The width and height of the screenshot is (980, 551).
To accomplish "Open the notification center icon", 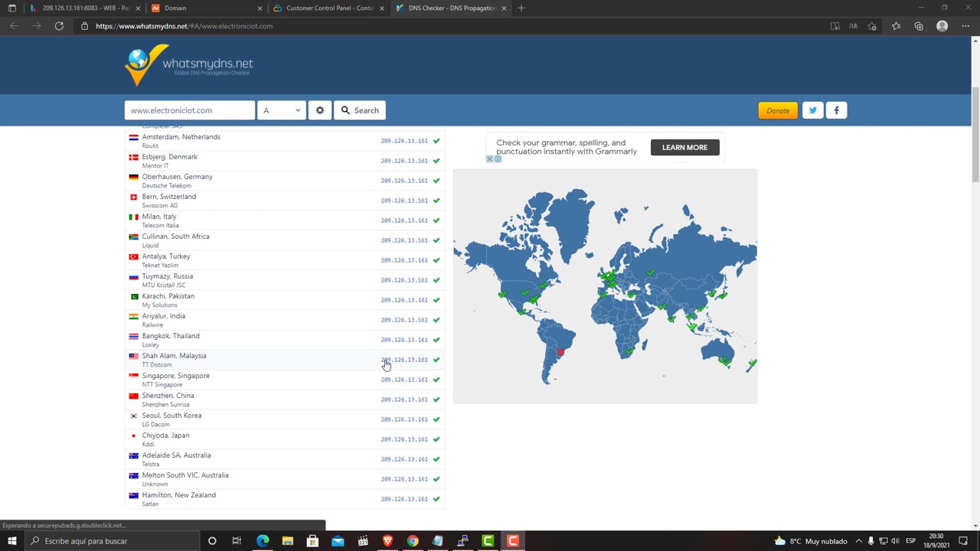I will point(963,541).
